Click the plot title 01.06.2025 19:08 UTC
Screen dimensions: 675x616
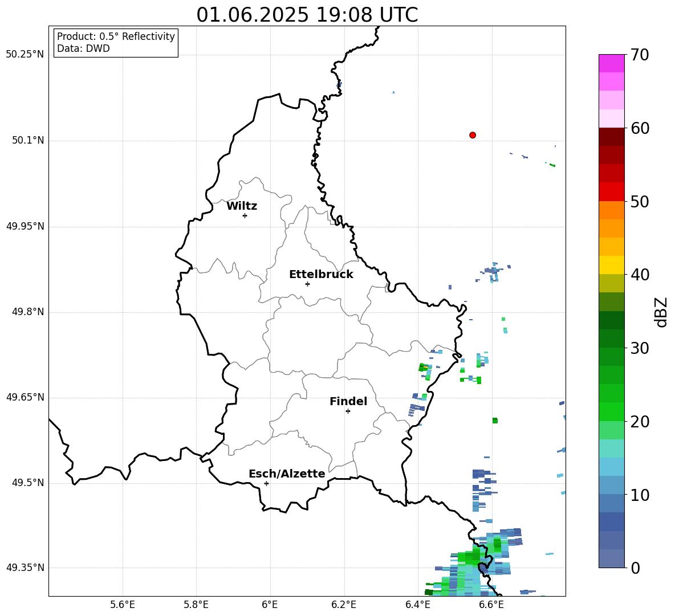tap(307, 15)
